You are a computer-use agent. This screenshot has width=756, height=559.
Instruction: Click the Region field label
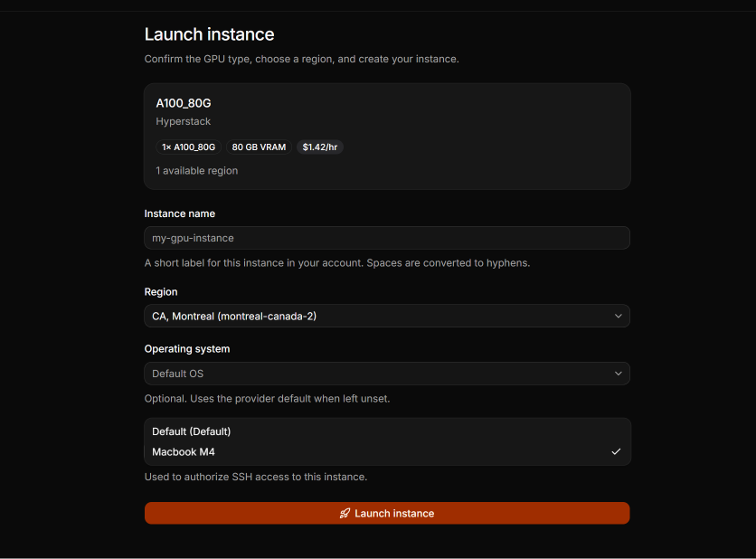pyautogui.click(x=161, y=292)
